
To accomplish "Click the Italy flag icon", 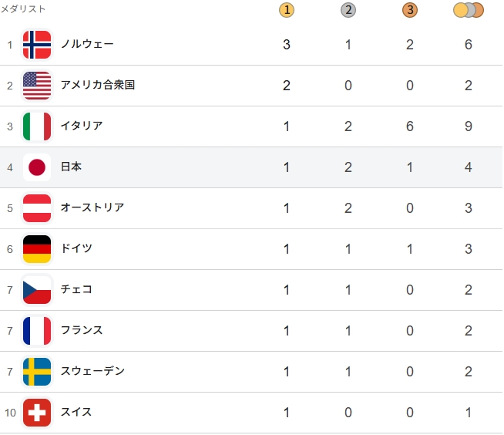I will click(x=37, y=126).
